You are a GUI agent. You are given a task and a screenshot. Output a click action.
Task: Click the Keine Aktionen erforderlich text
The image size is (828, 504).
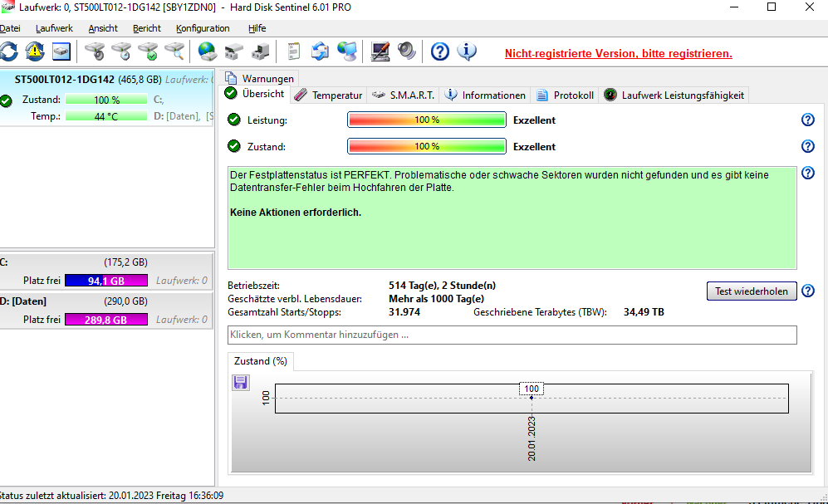click(296, 213)
